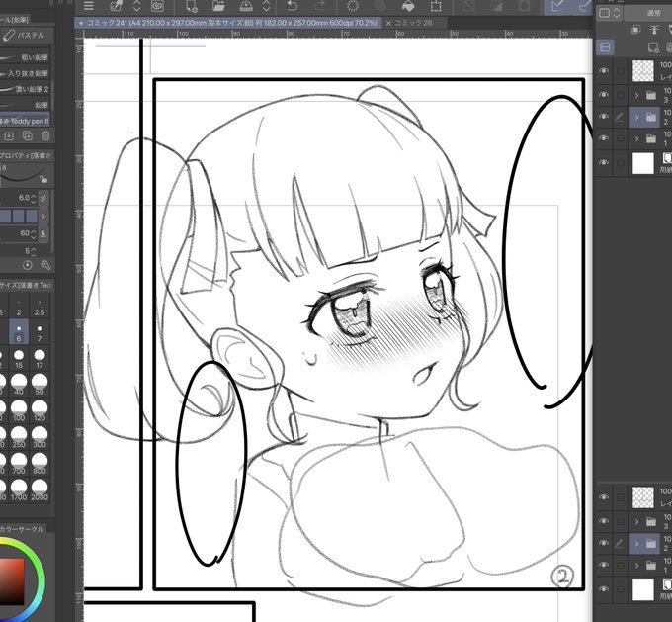Duplicate the sub tool icon
This screenshot has width=672, height=622.
(28, 136)
